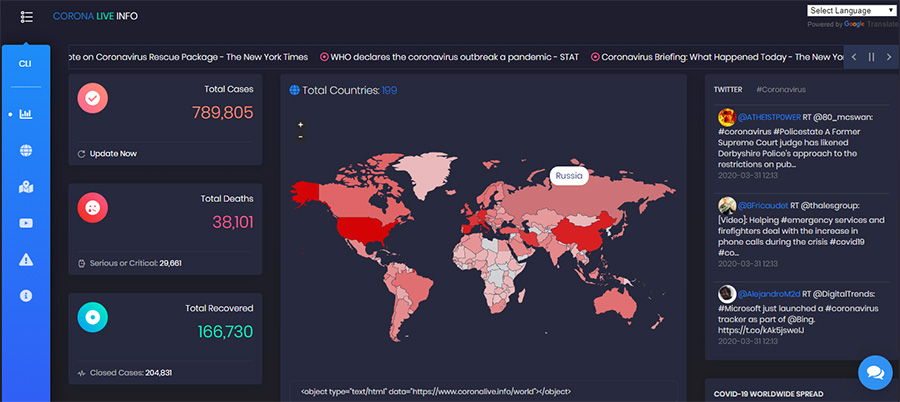
Task: Go to next news ticker item
Action: [x=889, y=57]
